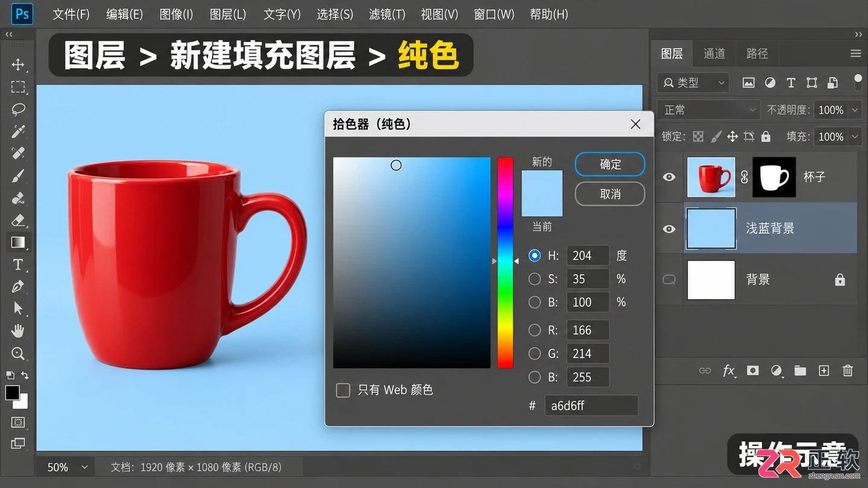This screenshot has height=488, width=868.
Task: Open the 滤镜(T) menu
Action: (x=387, y=14)
